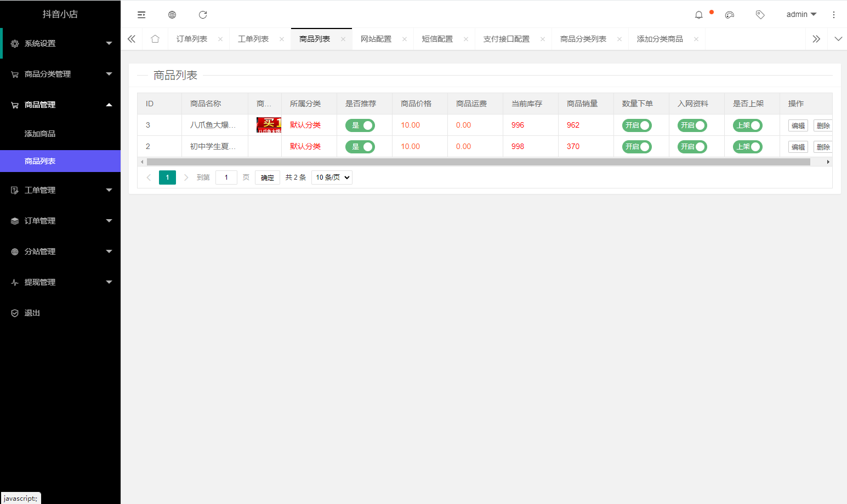Click the home icon tab
Image resolution: width=847 pixels, height=504 pixels.
(155, 38)
